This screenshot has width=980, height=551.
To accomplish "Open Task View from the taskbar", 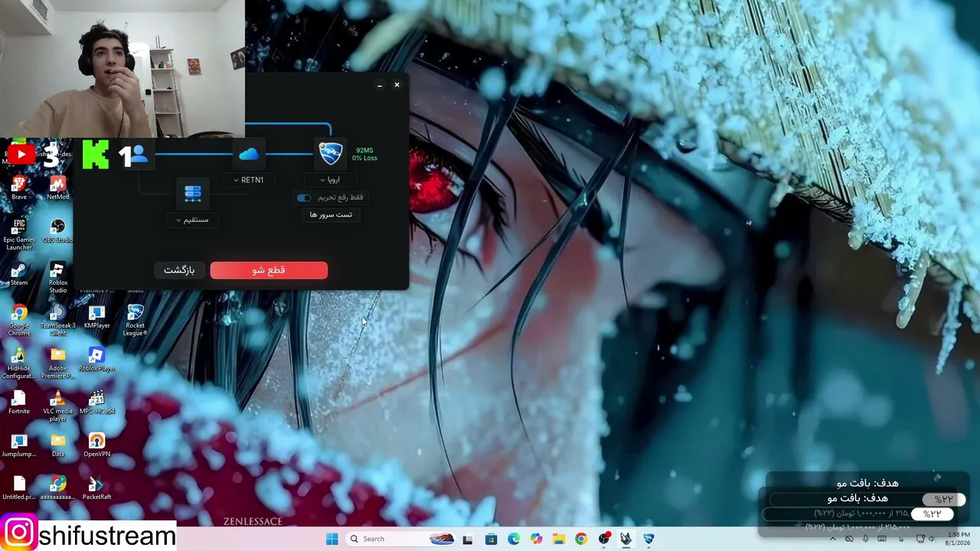I will (x=468, y=539).
